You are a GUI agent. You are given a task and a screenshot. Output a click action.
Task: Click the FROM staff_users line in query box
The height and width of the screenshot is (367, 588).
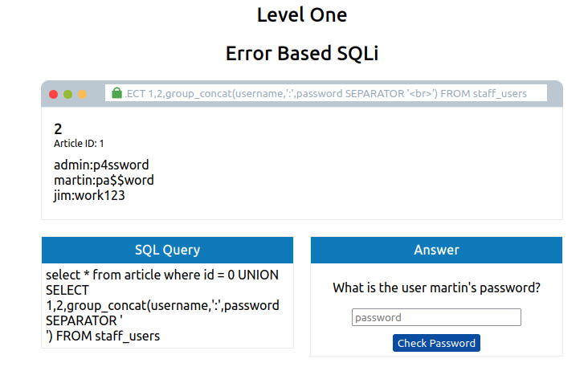(x=103, y=336)
